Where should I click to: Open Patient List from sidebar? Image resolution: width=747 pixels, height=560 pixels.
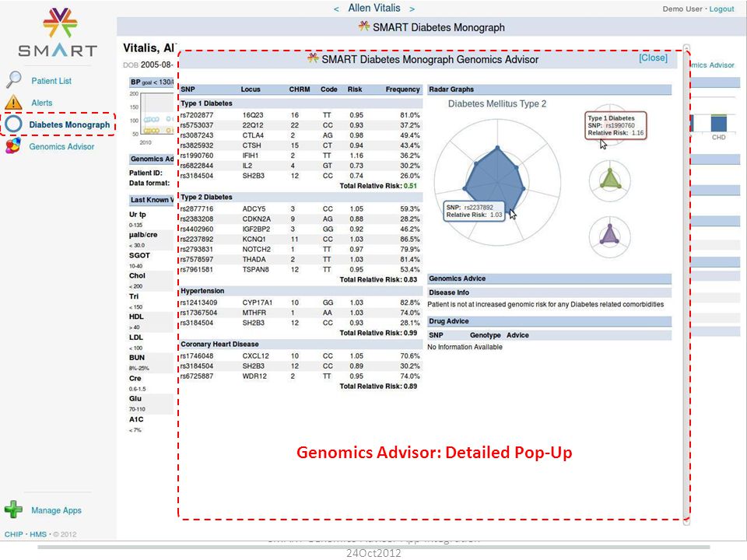51,81
